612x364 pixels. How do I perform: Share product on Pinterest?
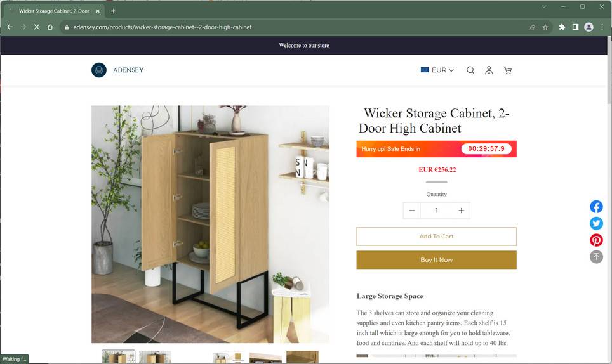(x=596, y=240)
